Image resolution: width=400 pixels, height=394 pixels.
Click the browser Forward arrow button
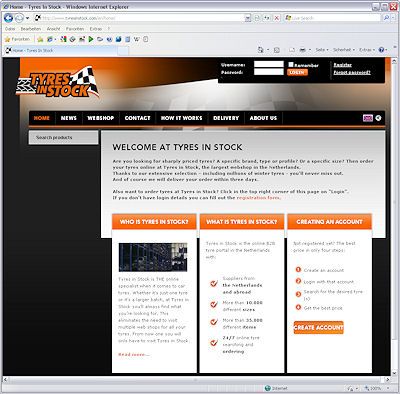pos(19,18)
